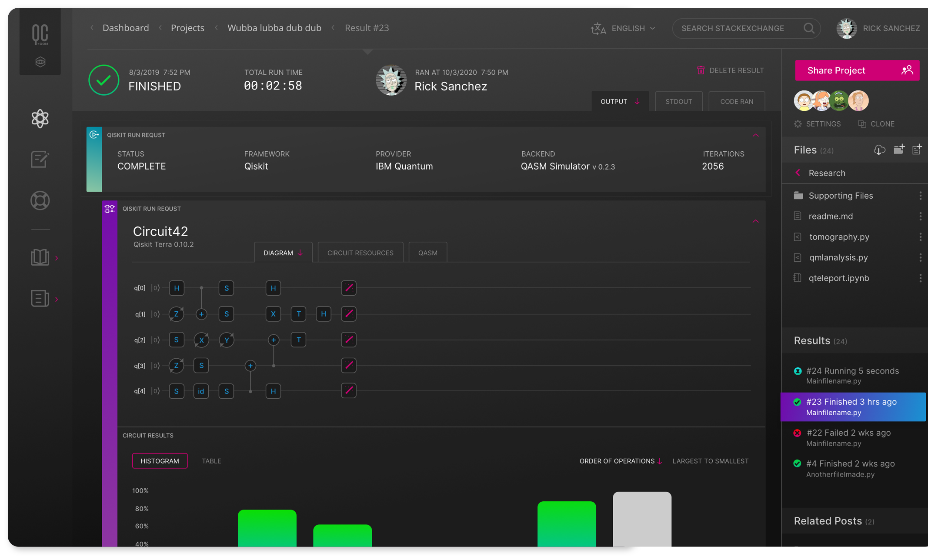
Task: Open the edit note sidebar icon
Action: [40, 159]
